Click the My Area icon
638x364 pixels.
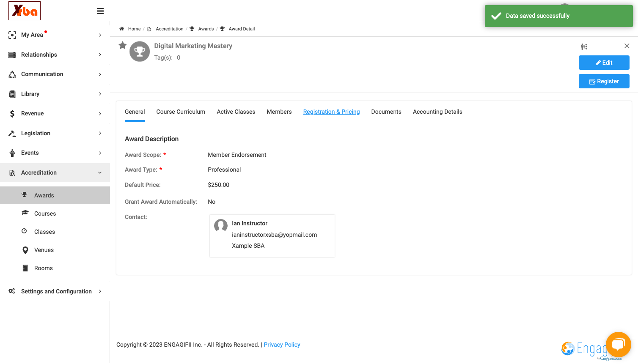pyautogui.click(x=12, y=35)
